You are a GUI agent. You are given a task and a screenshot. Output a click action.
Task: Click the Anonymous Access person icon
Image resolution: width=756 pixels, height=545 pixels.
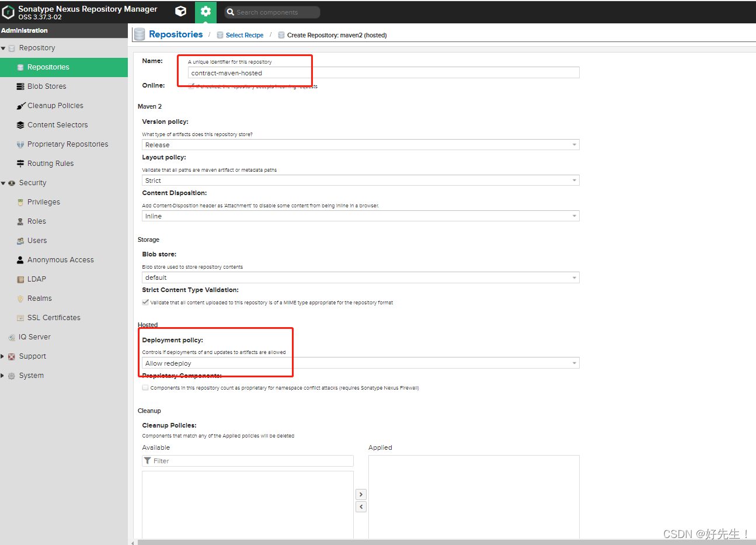tap(20, 260)
